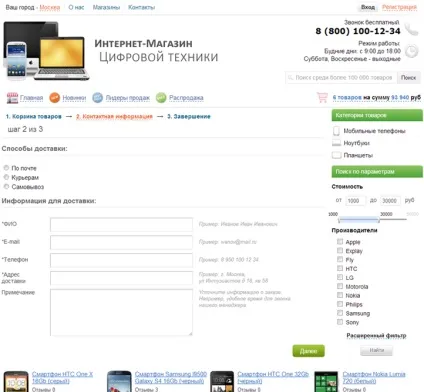
Task: Click the maximum price 30000 field
Action: pos(391,201)
